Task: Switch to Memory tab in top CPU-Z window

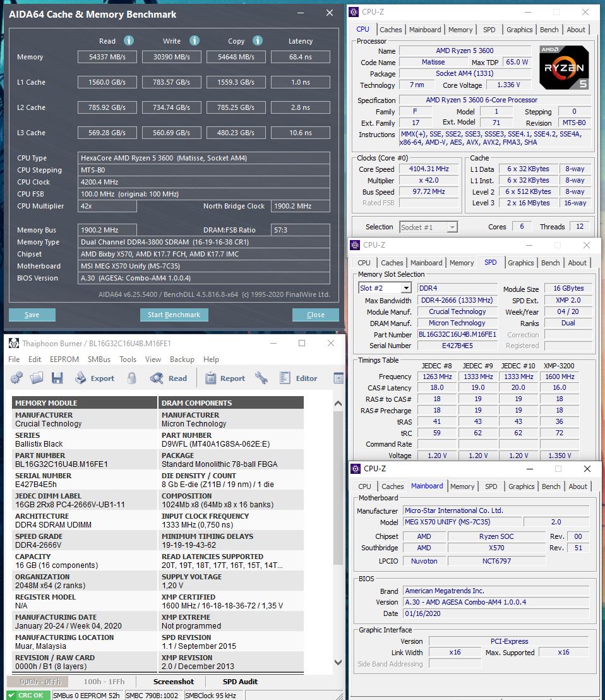Action: click(x=460, y=30)
